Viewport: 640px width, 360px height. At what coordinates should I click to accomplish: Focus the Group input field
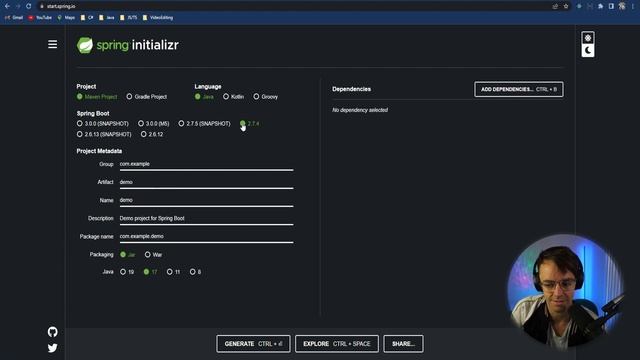pyautogui.click(x=206, y=164)
